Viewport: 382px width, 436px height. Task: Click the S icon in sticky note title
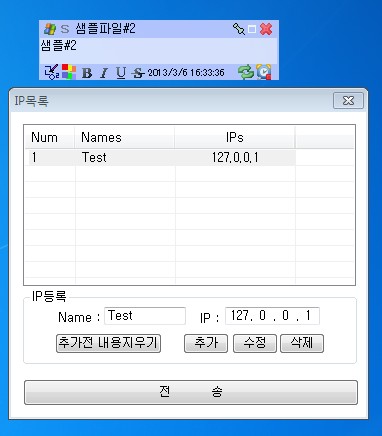click(x=65, y=29)
